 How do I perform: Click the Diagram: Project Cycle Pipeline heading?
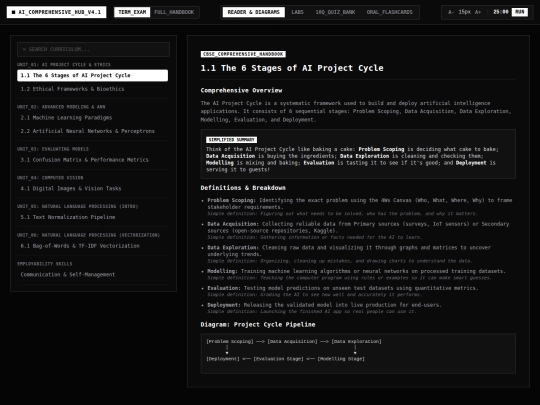click(x=258, y=324)
